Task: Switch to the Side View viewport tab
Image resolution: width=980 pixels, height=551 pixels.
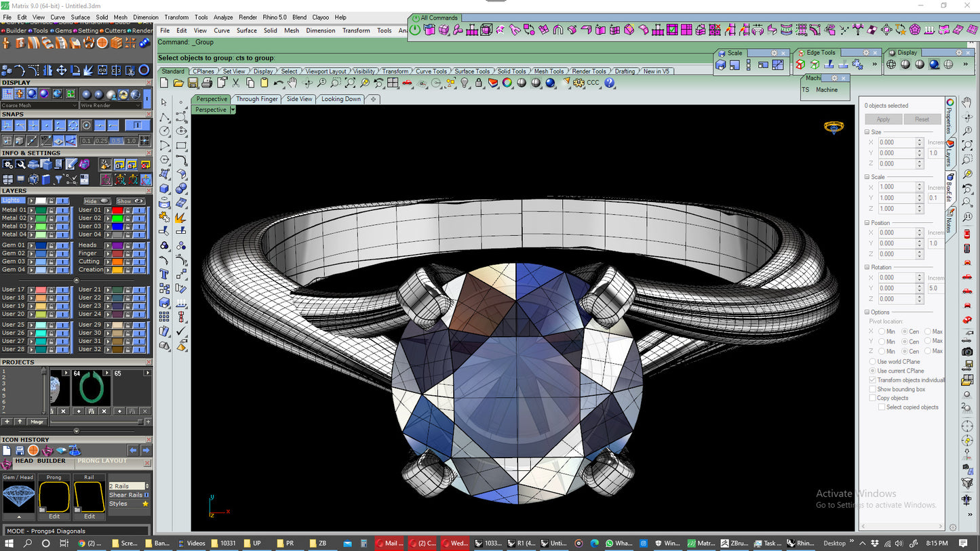Action: 299,99
